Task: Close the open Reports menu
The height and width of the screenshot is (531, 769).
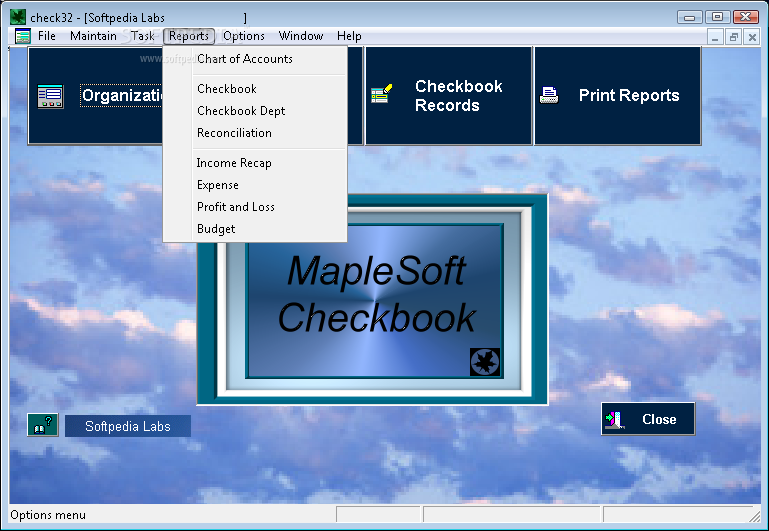Action: point(189,36)
